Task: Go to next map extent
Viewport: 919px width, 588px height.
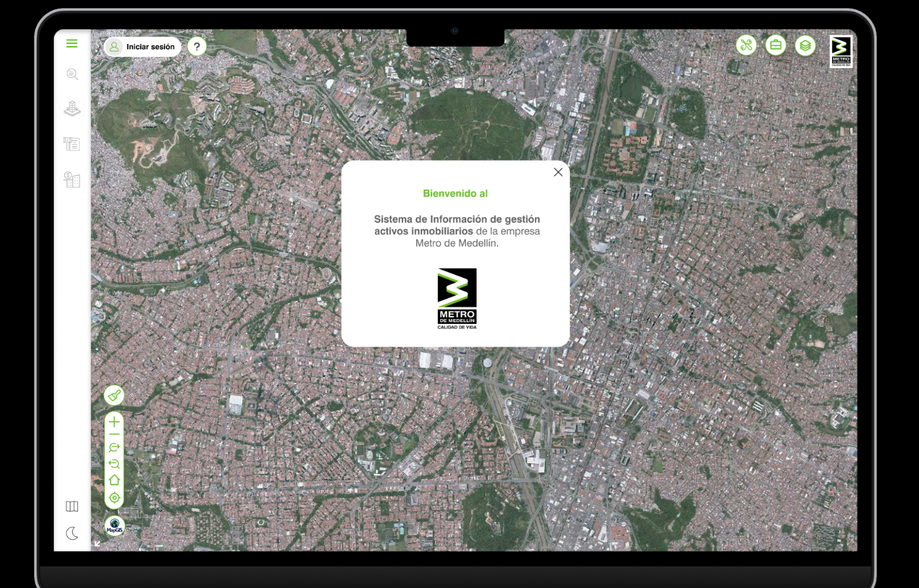Action: (114, 448)
